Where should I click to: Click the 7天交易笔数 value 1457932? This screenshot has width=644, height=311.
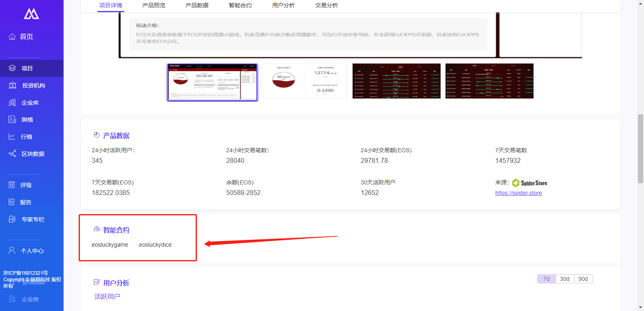(x=508, y=160)
